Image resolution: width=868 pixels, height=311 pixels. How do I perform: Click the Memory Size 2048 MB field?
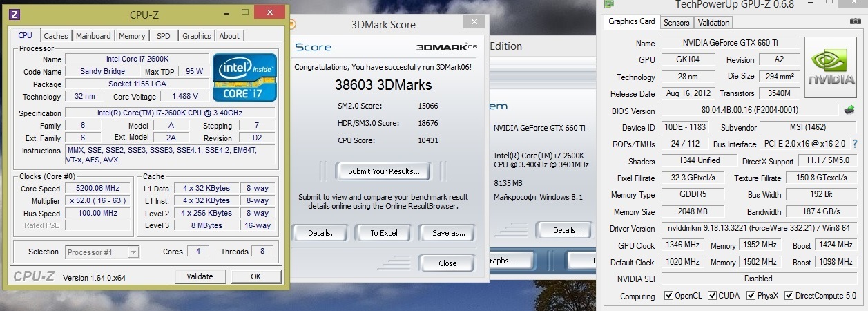point(691,211)
